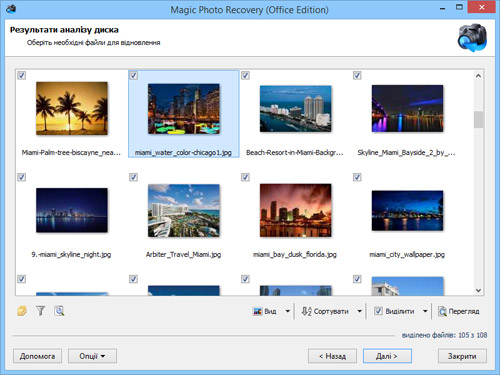Click the Перегляд preview button
This screenshot has height=375, width=500.
pyautogui.click(x=459, y=311)
